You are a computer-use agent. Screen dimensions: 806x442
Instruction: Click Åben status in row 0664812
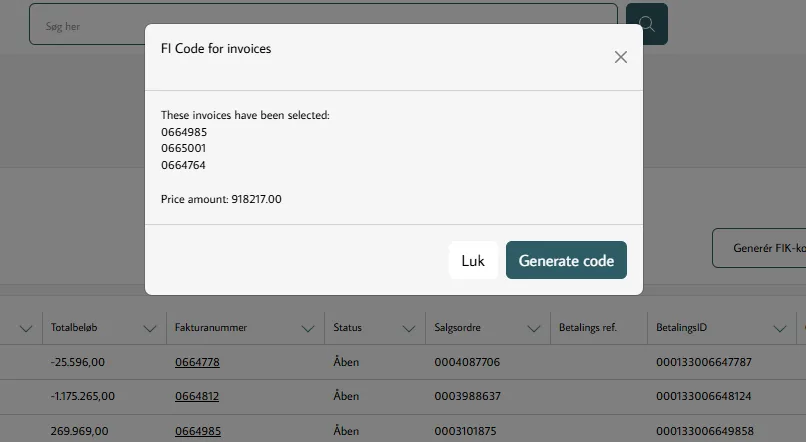coord(346,396)
